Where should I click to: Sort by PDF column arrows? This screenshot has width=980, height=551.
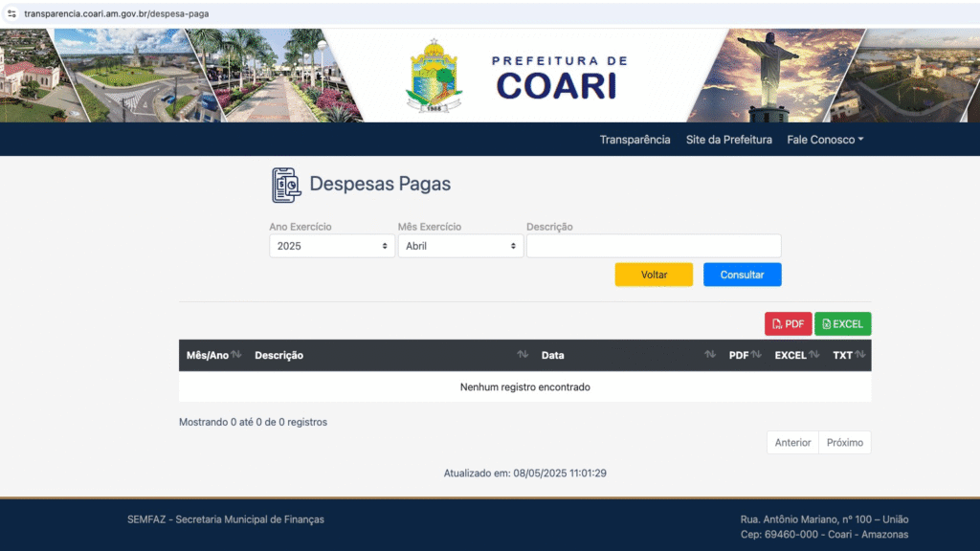756,354
